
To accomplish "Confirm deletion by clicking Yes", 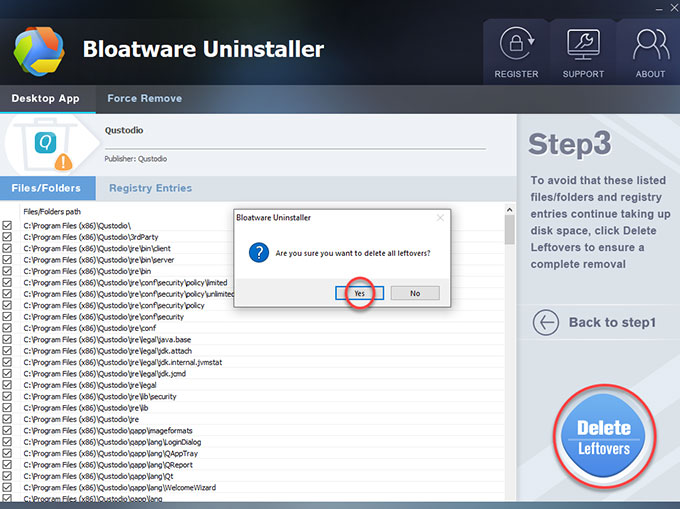I will coord(359,293).
